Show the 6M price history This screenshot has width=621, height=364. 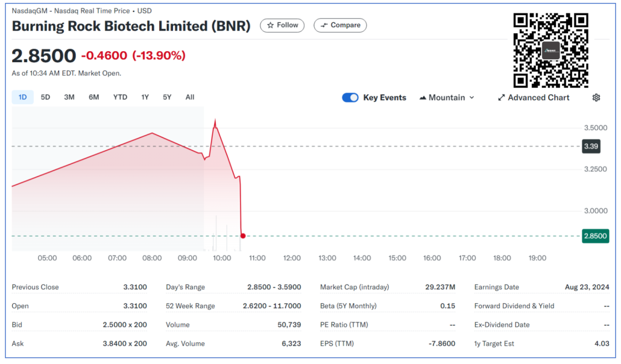[94, 97]
